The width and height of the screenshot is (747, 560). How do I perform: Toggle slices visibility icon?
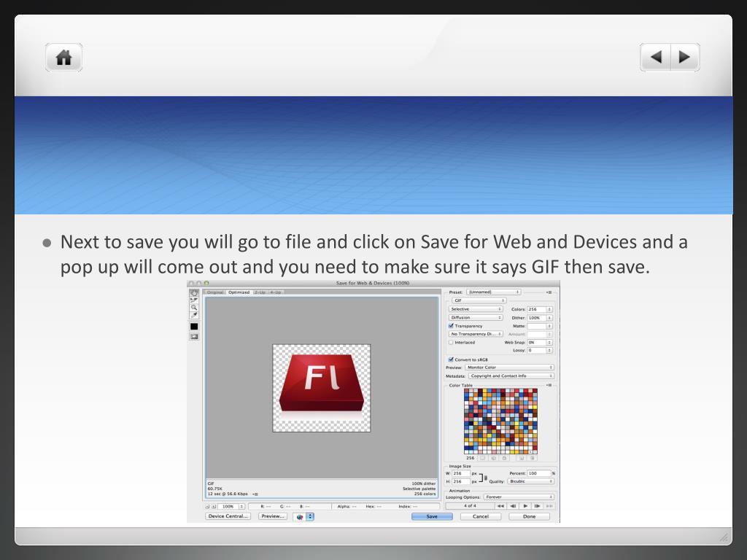(194, 337)
